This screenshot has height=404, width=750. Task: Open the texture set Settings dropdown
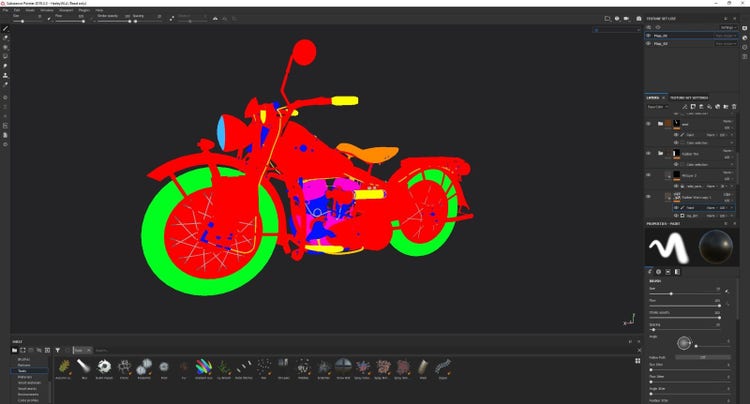pyautogui.click(x=726, y=27)
